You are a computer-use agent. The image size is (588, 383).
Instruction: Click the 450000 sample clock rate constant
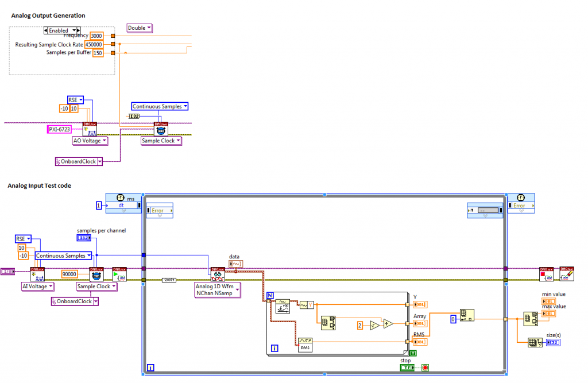(x=94, y=44)
